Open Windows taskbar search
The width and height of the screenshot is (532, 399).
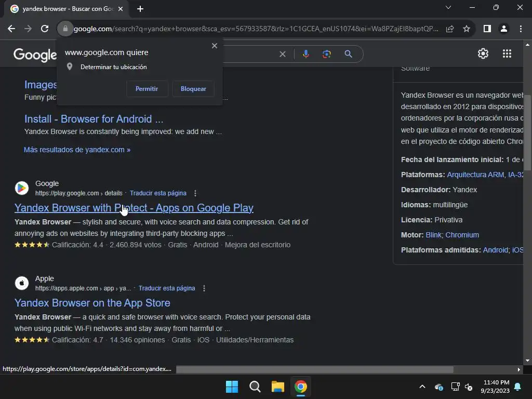(255, 387)
